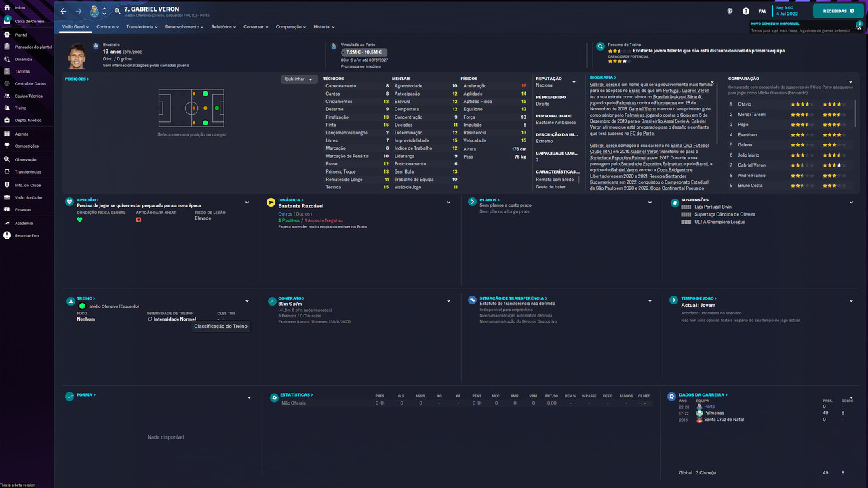Image resolution: width=868 pixels, height=488 pixels.
Task: Click the transfer value 7,2M € - 10,5M €
Action: click(x=364, y=52)
